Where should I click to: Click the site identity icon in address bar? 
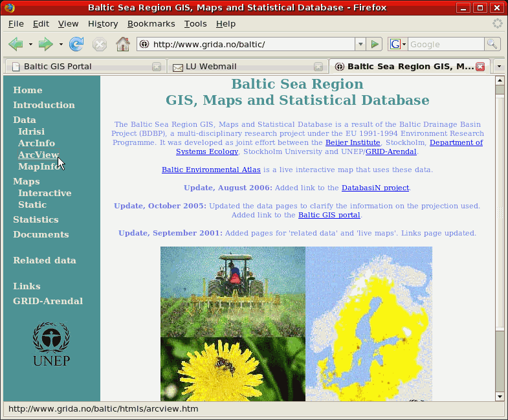point(144,44)
